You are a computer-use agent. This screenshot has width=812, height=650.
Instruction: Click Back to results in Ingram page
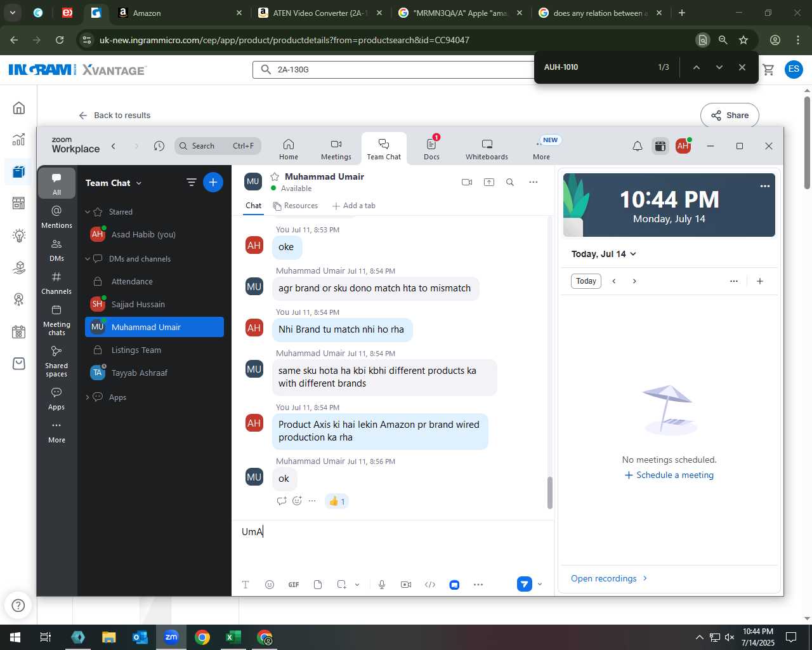click(115, 116)
